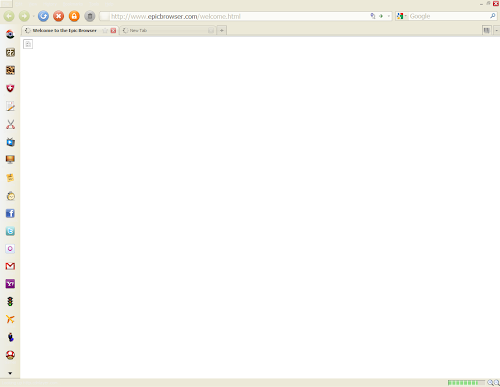
Task: Minimize the browser window
Action: [x=481, y=4]
